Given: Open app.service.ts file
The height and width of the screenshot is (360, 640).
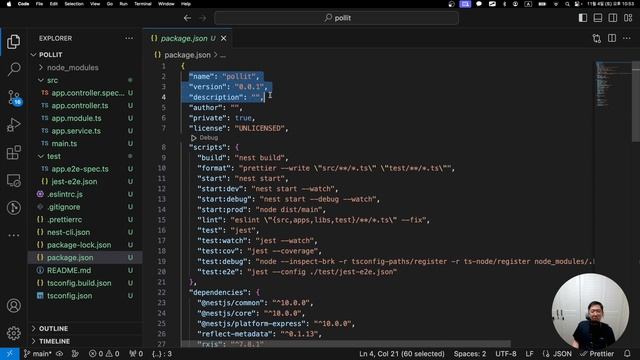Looking at the screenshot, I should tap(76, 131).
